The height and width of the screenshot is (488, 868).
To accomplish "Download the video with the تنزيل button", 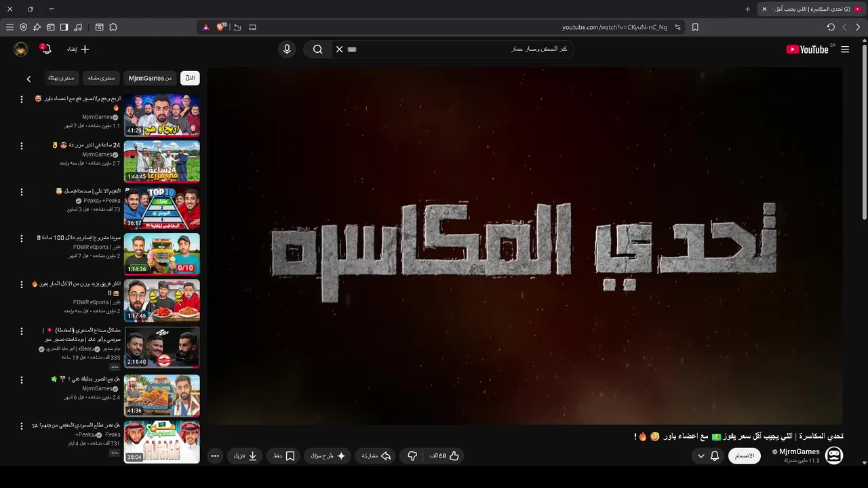I will tap(245, 456).
